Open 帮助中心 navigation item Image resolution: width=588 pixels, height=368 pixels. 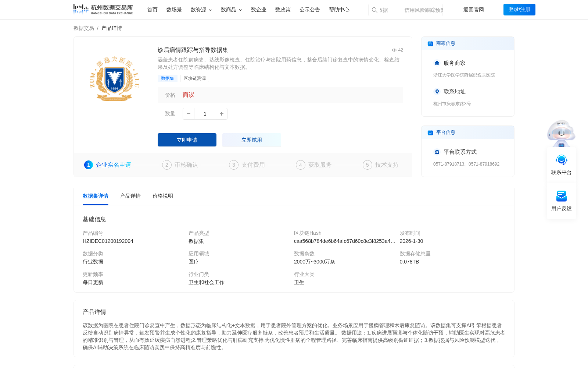click(339, 10)
